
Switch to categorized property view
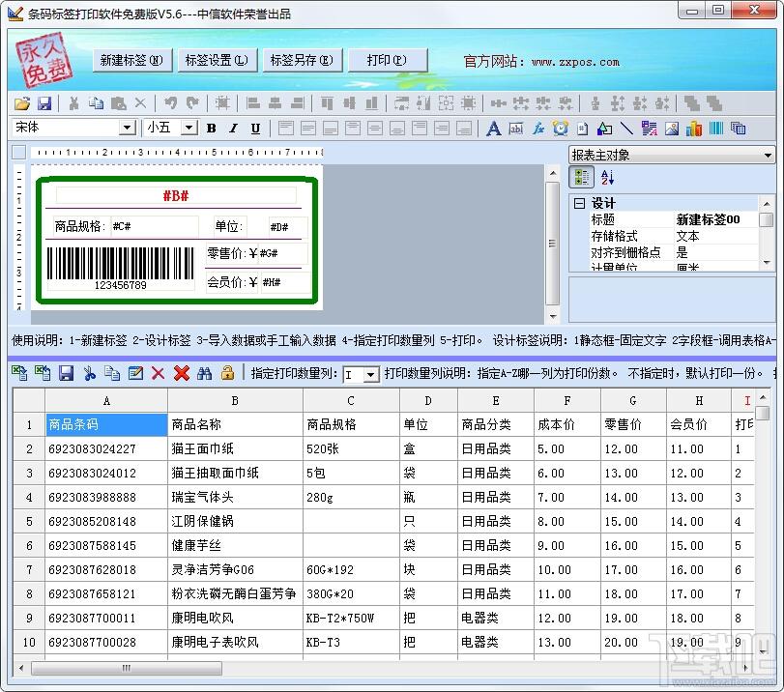(x=582, y=177)
